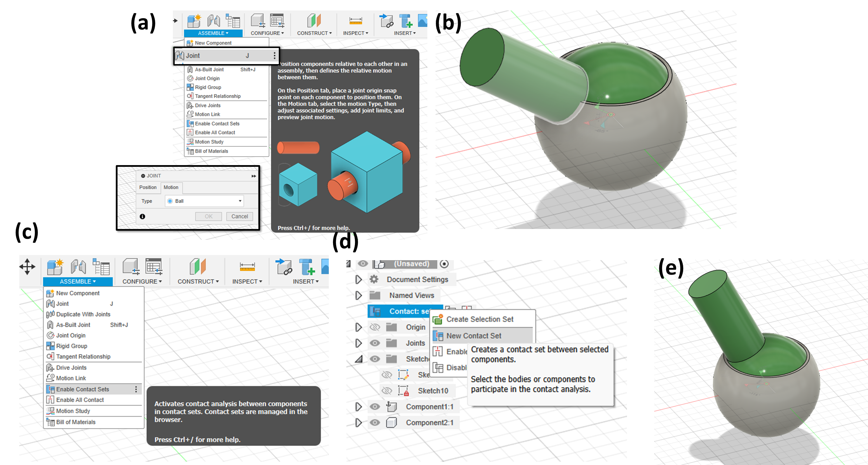Click the anchored component icon of Component1:1
868x465 pixels.
click(x=391, y=406)
